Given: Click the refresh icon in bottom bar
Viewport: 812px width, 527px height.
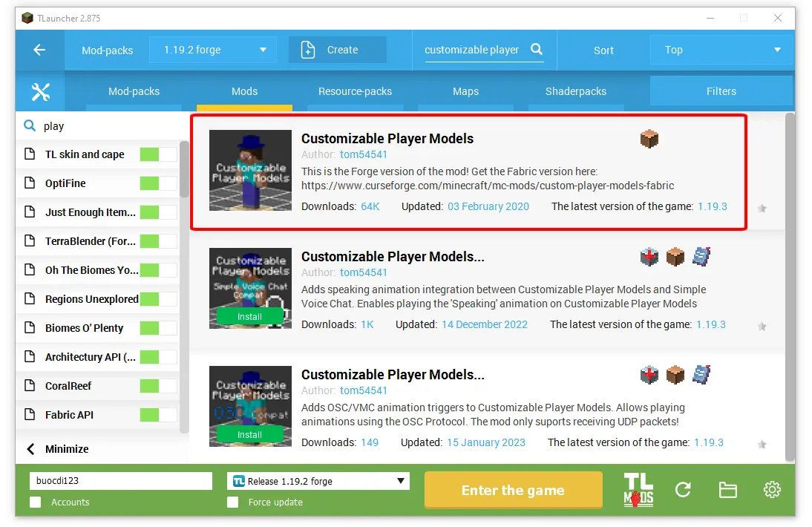Looking at the screenshot, I should click(x=683, y=489).
